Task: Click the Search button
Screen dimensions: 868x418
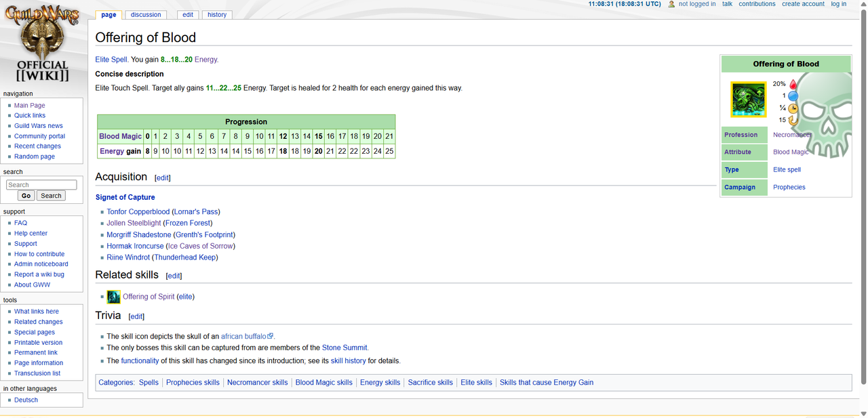Action: point(51,196)
